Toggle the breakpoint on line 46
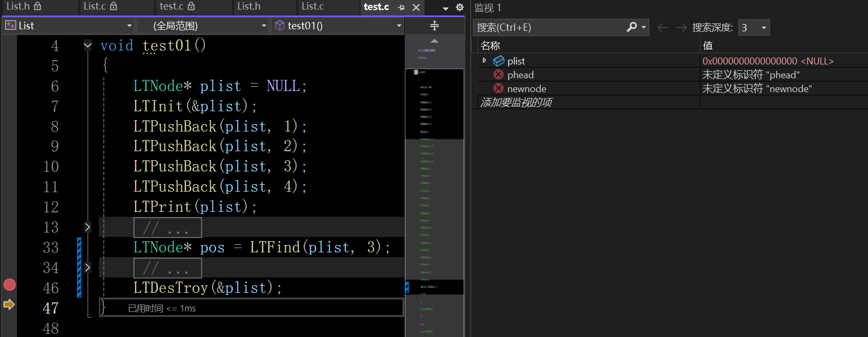 click(x=10, y=285)
